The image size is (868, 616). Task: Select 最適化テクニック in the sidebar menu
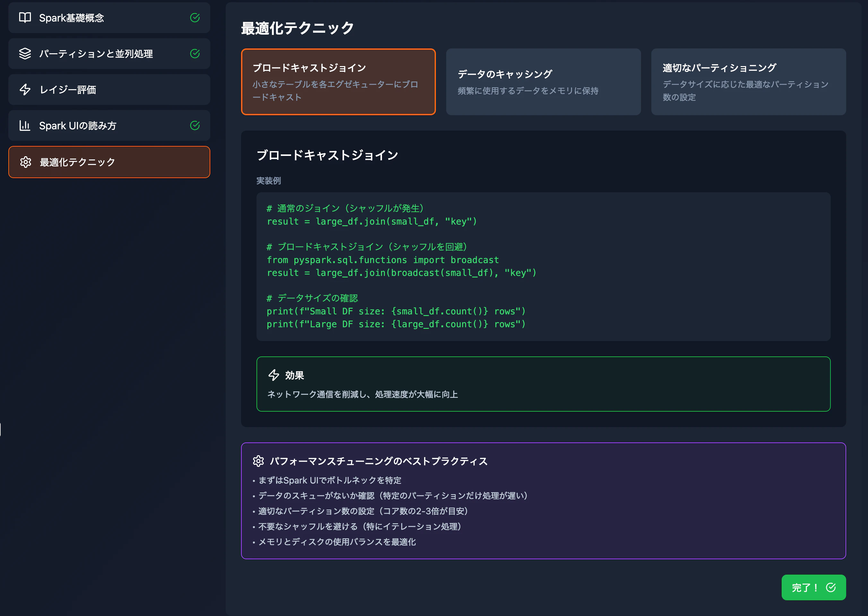click(x=109, y=162)
